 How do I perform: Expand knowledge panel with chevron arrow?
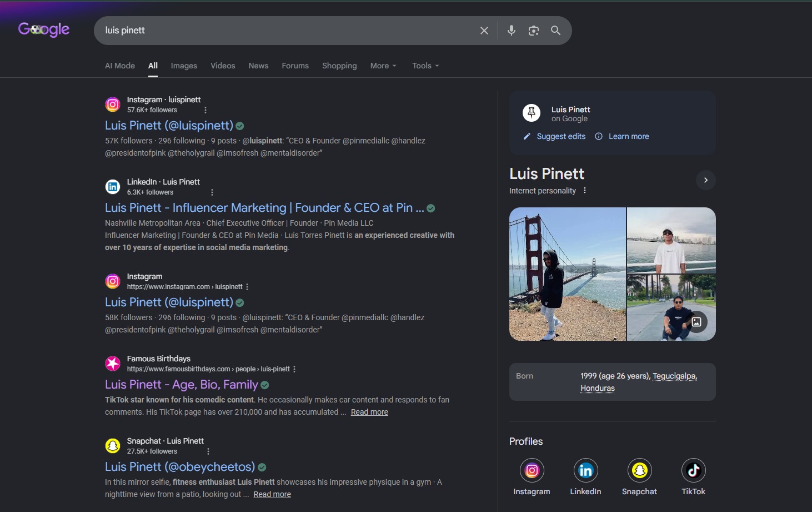[x=706, y=180]
